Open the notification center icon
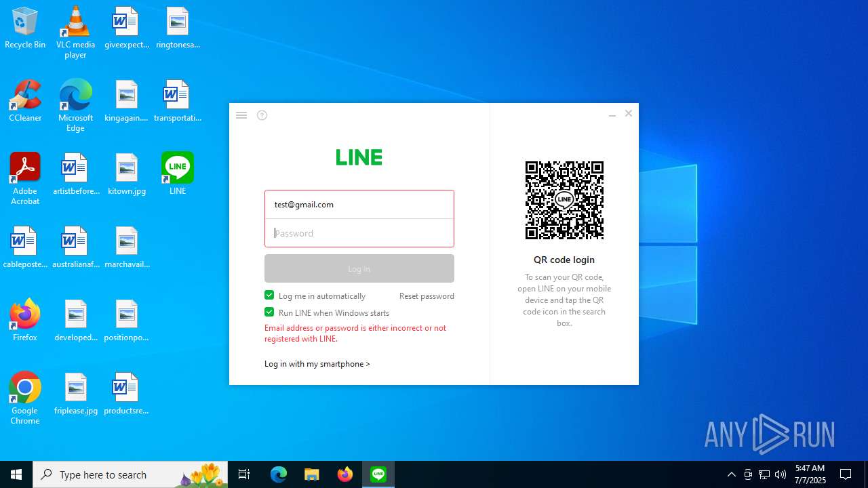 click(x=846, y=474)
